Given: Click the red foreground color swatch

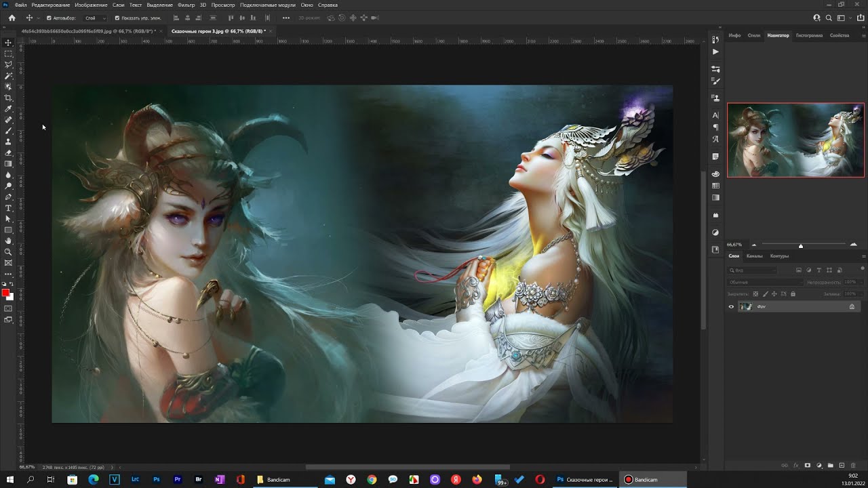Looking at the screenshot, I should point(5,293).
